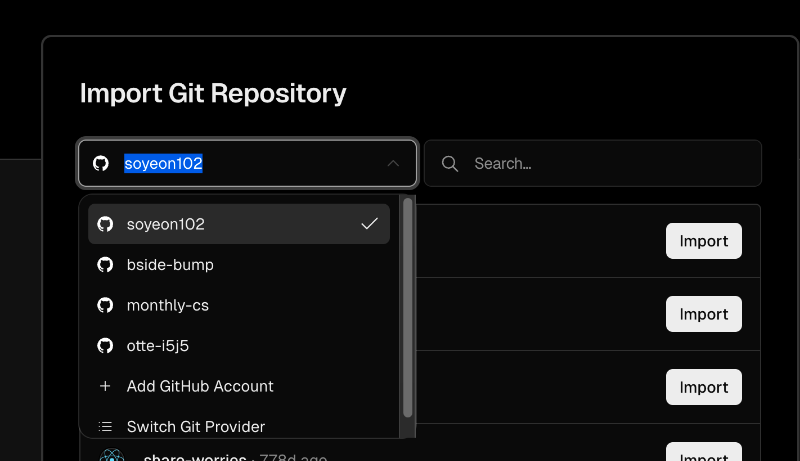
Task: Click GitHub icon beside soyeon102 list entry
Action: 105,224
